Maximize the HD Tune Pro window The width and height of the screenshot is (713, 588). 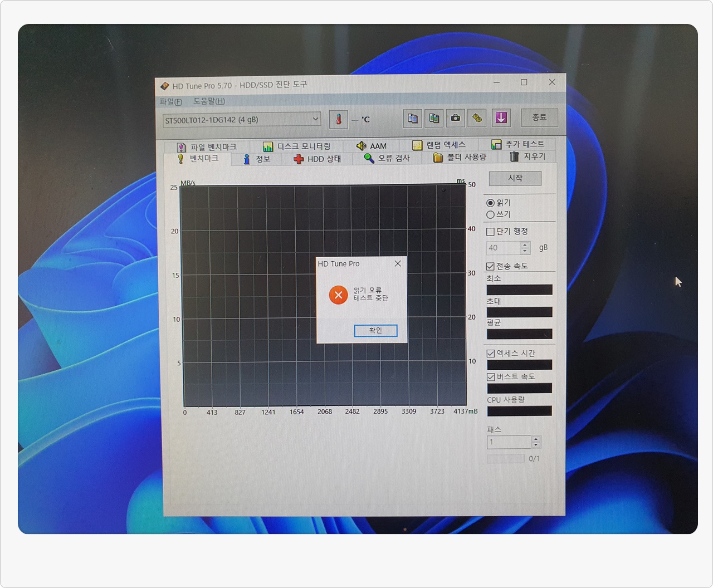[524, 82]
